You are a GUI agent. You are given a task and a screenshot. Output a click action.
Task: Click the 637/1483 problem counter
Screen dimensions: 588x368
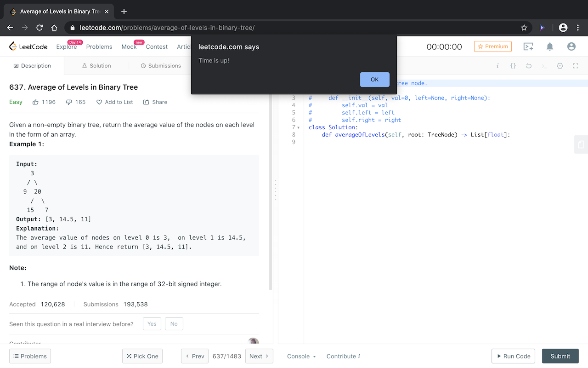pyautogui.click(x=227, y=356)
